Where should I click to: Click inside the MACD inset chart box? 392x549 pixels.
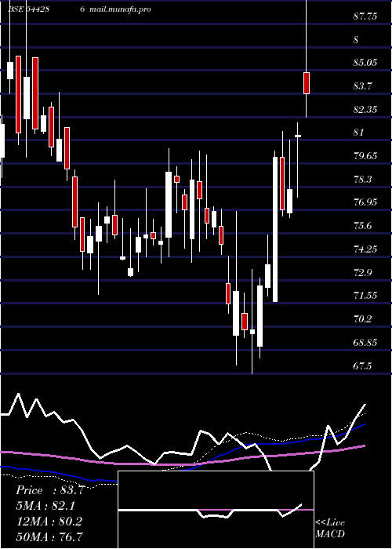(216, 510)
